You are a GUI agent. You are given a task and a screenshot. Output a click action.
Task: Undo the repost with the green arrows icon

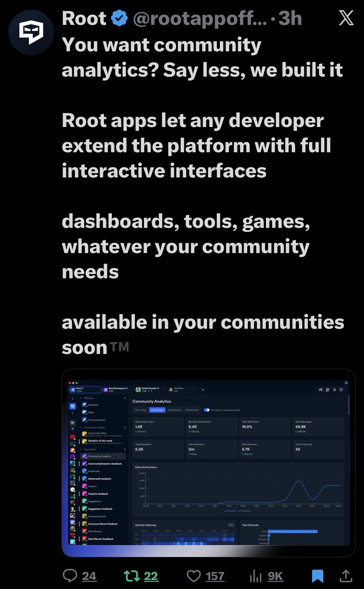[132, 576]
